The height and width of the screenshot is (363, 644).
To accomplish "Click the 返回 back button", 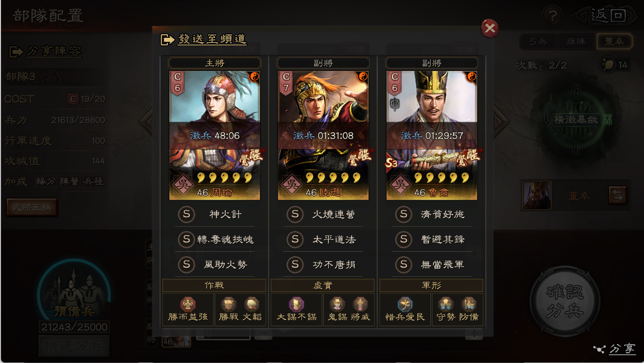I will [x=608, y=16].
